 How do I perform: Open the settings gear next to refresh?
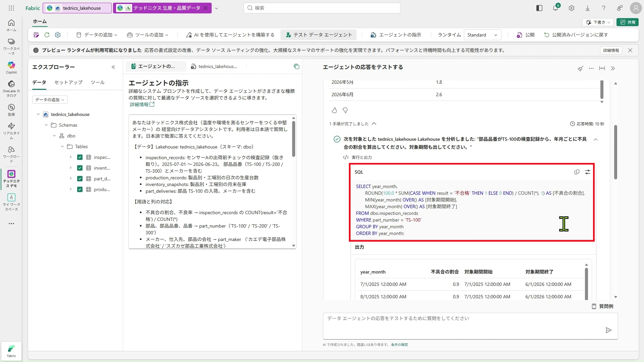point(58,35)
